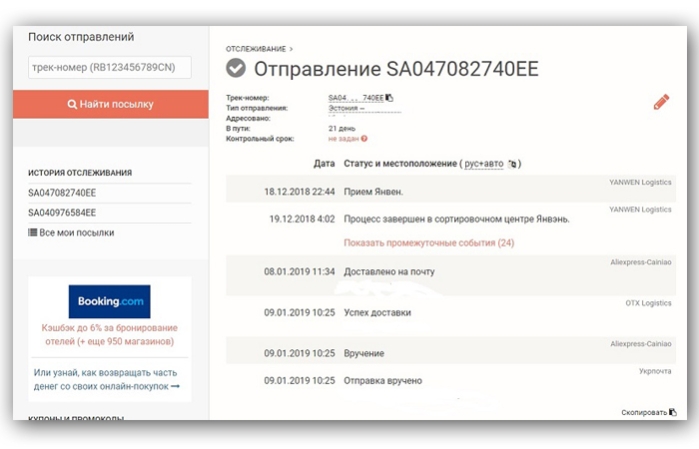Click the Укрпочта carrier label
The image size is (699, 449).
[x=655, y=371]
